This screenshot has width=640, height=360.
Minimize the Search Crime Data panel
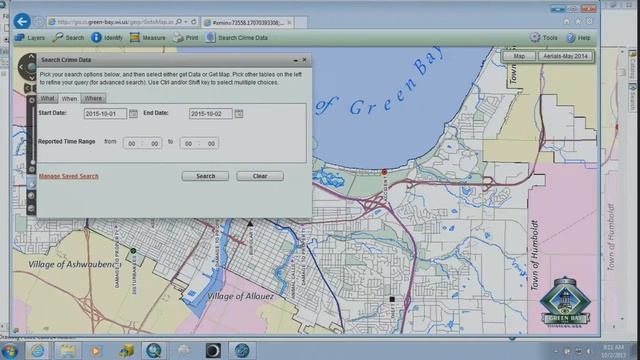point(296,60)
